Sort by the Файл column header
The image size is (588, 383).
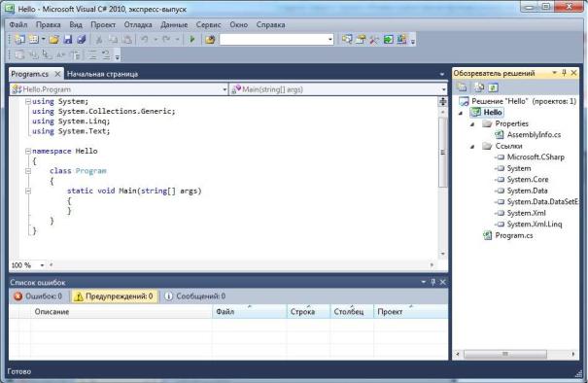pyautogui.click(x=250, y=312)
